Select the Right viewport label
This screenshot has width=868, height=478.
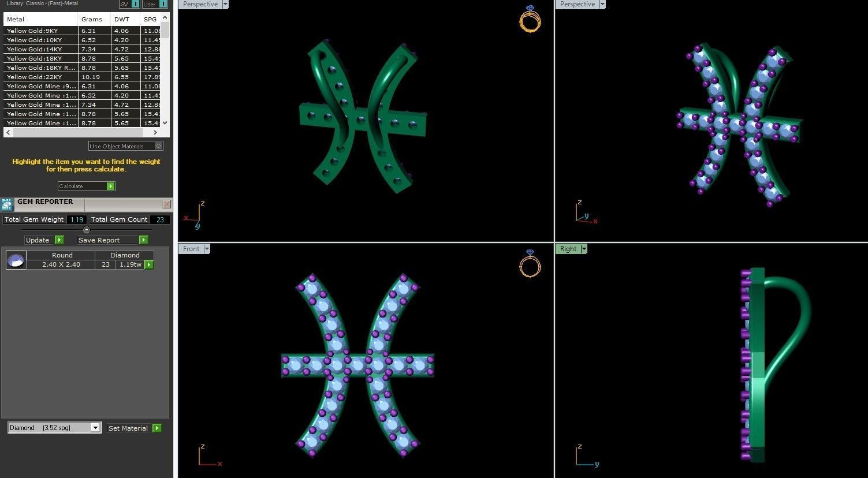(568, 249)
